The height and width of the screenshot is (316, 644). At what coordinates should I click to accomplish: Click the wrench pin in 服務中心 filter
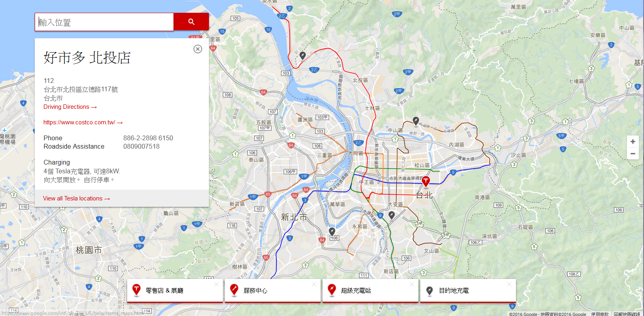pos(234,290)
